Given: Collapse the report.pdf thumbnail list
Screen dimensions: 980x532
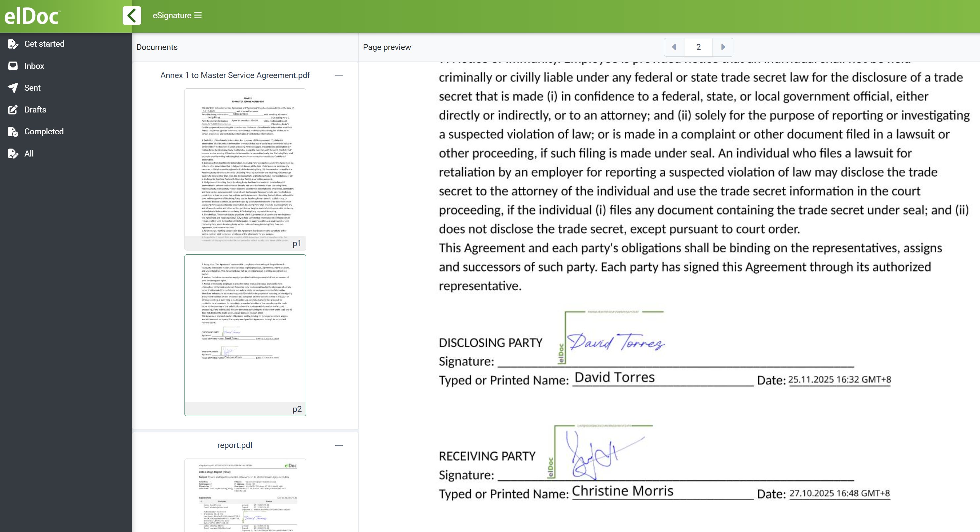Looking at the screenshot, I should [339, 445].
